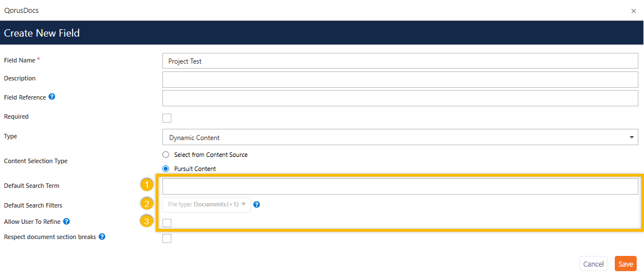Click the yellow number 2 callout badge
The width and height of the screenshot is (644, 279).
coord(147,204)
